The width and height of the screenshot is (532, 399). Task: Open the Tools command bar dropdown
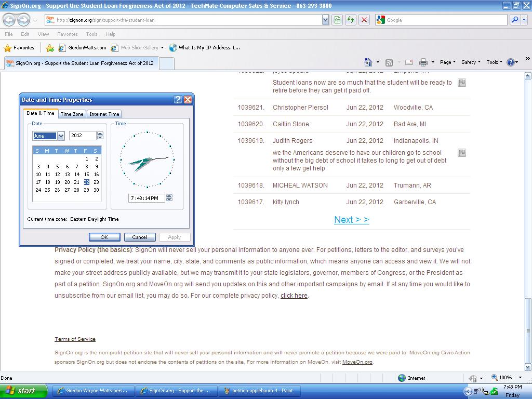point(494,62)
